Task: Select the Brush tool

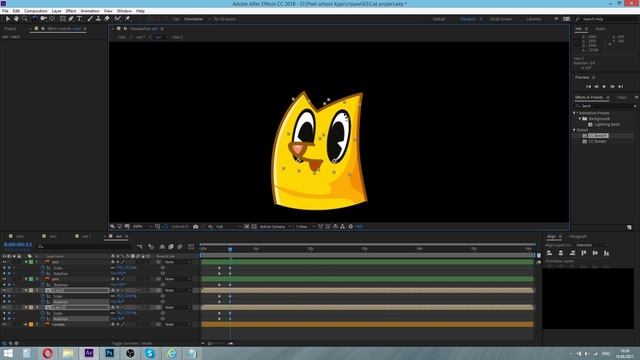Action: 90,19
